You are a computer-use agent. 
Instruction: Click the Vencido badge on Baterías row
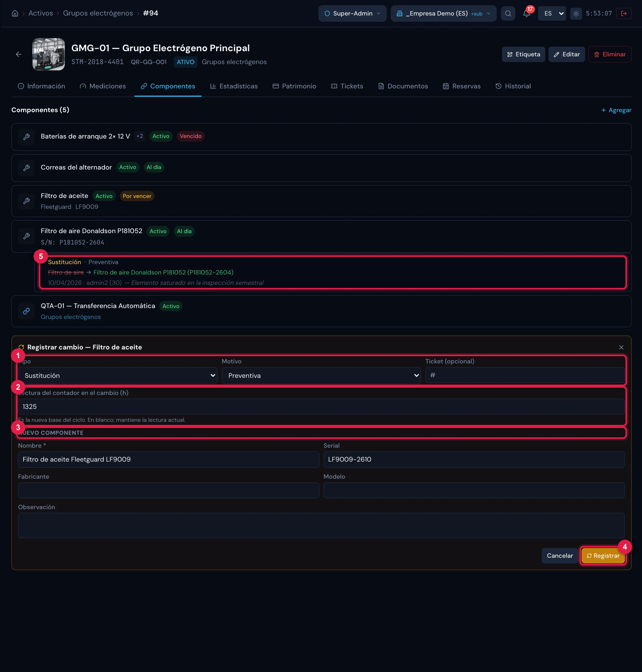191,136
